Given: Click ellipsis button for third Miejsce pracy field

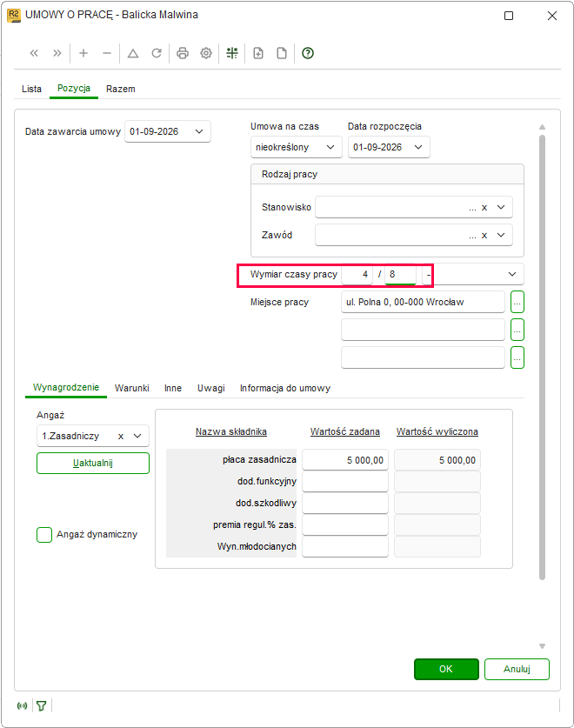Looking at the screenshot, I should 517,357.
